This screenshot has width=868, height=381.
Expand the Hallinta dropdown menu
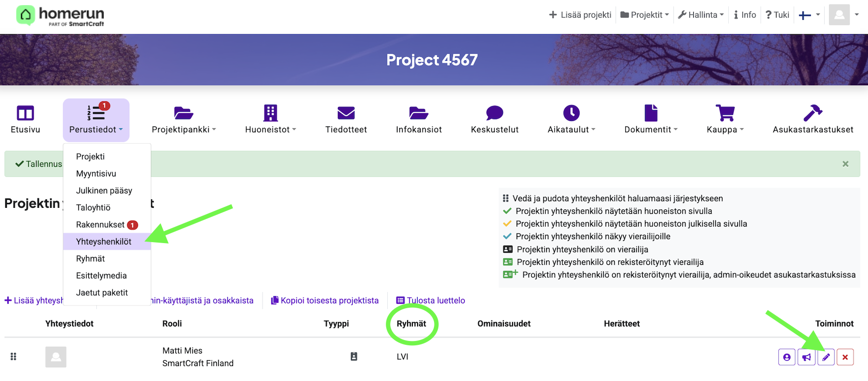pyautogui.click(x=701, y=15)
